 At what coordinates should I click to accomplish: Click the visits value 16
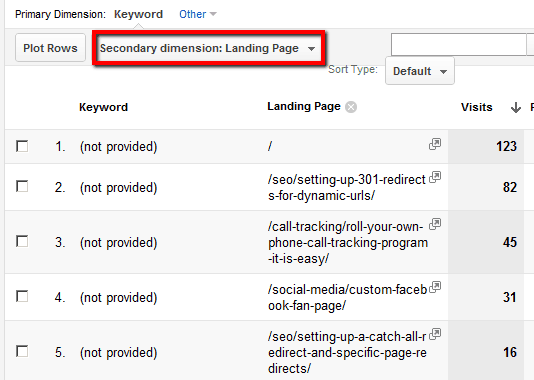tap(510, 352)
